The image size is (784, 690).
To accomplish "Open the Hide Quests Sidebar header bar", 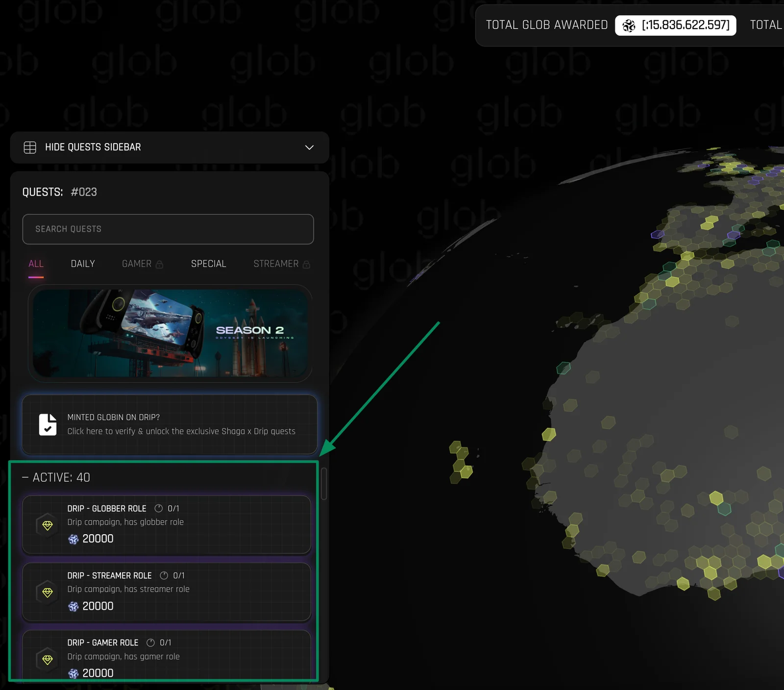I will click(170, 148).
